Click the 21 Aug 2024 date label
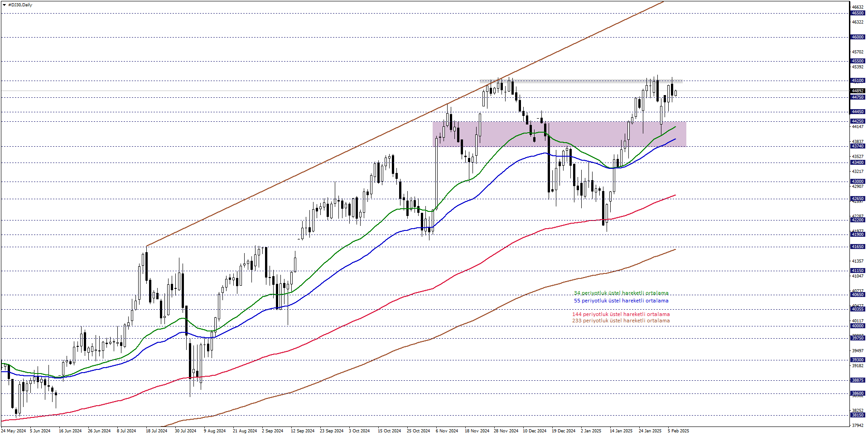Screen dimensions: 868x436 [x=245, y=431]
